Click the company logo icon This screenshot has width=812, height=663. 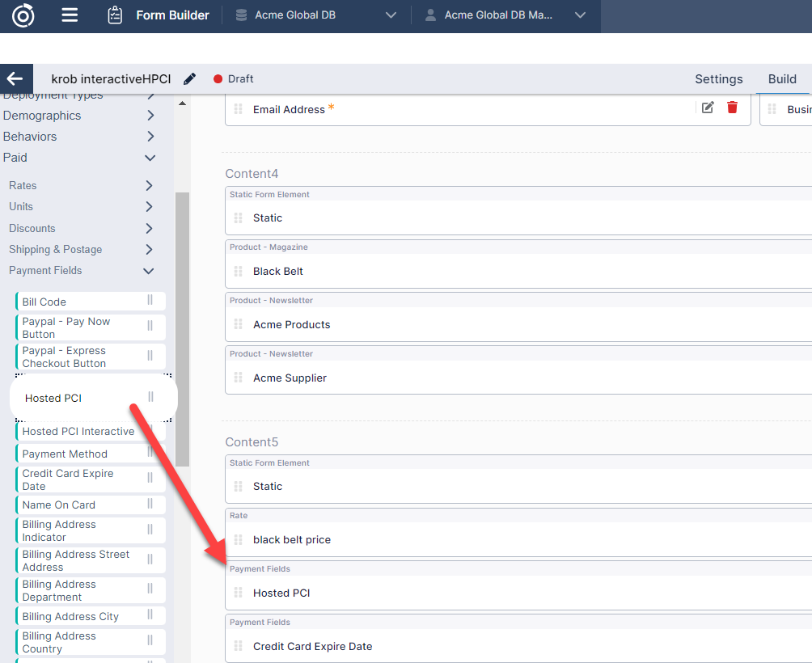pyautogui.click(x=23, y=15)
